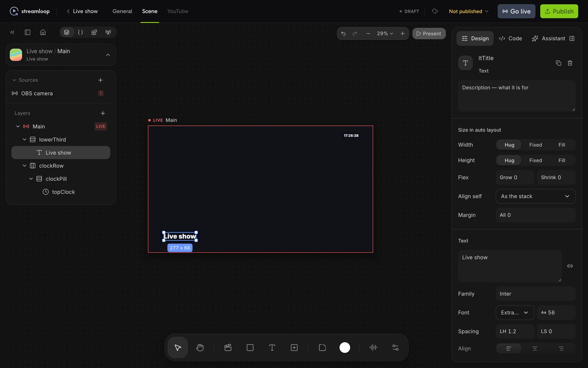Click the link icon beside the text field
This screenshot has width=588, height=368.
point(570,266)
